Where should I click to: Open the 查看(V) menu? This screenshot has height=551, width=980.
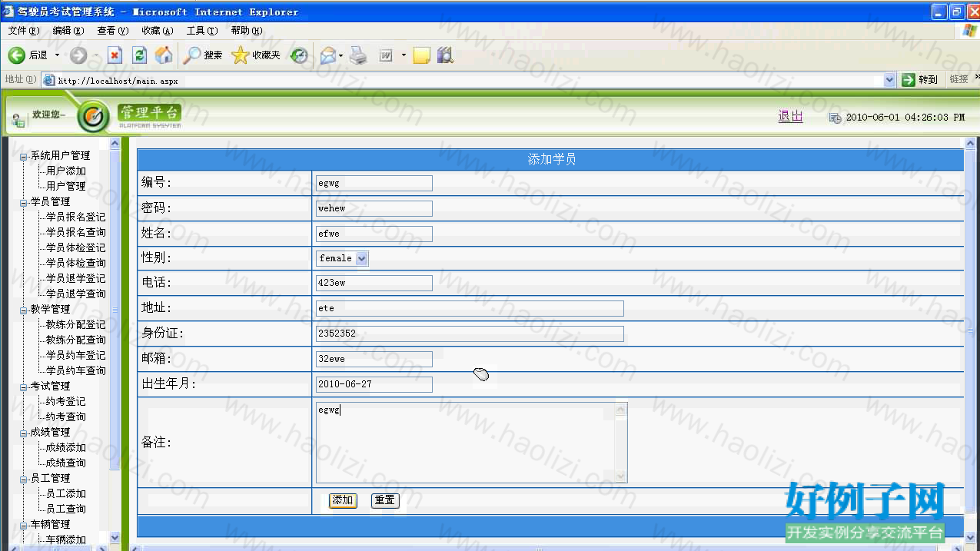[113, 31]
